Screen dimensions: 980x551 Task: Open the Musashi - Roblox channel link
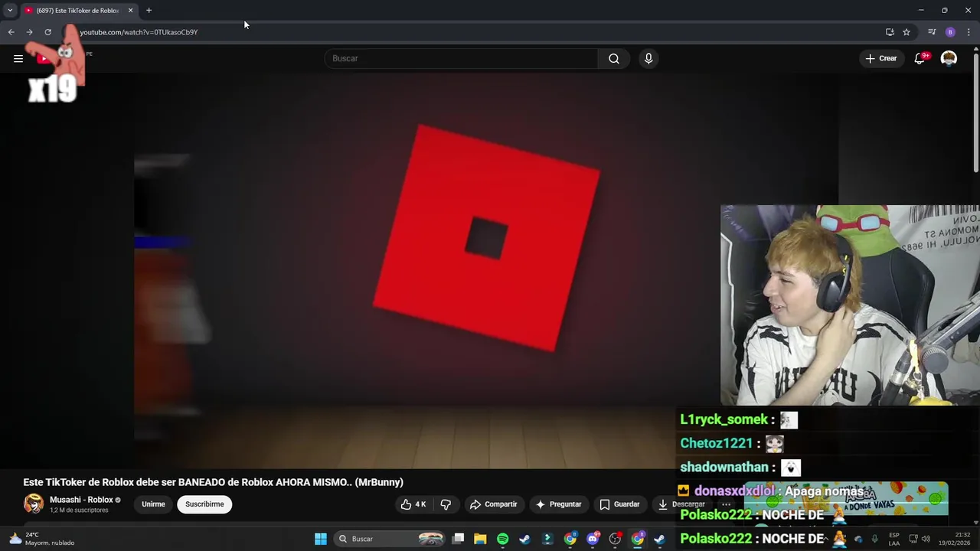click(x=81, y=500)
